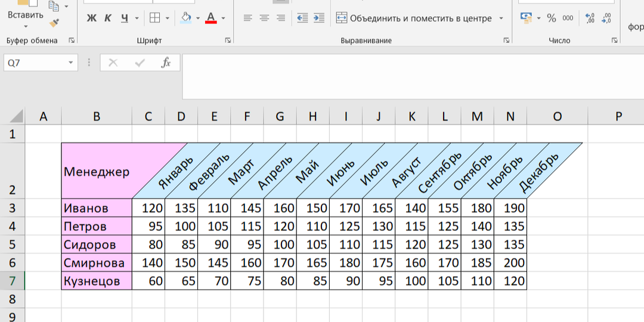Increase indent icon
This screenshot has width=644, height=322.
coord(318,18)
